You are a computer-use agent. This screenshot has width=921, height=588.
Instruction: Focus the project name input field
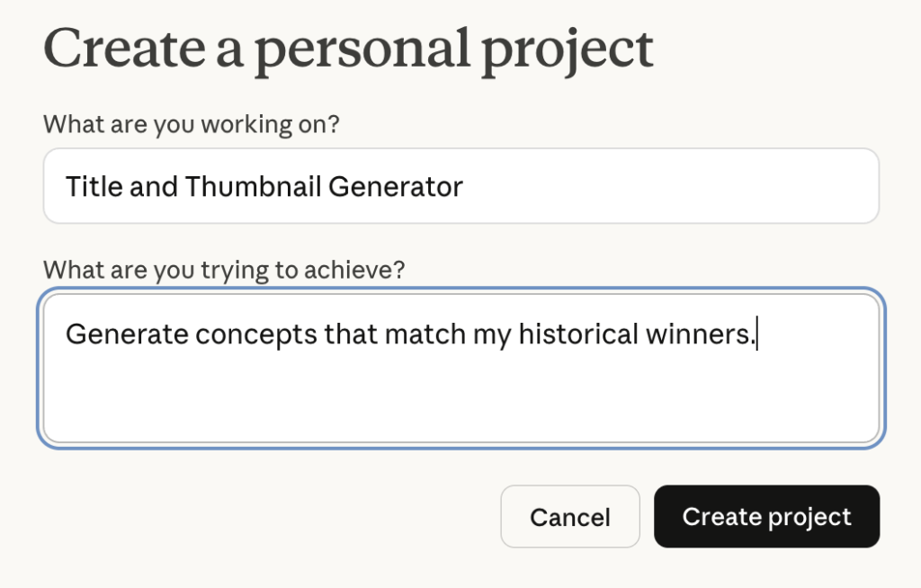460,186
